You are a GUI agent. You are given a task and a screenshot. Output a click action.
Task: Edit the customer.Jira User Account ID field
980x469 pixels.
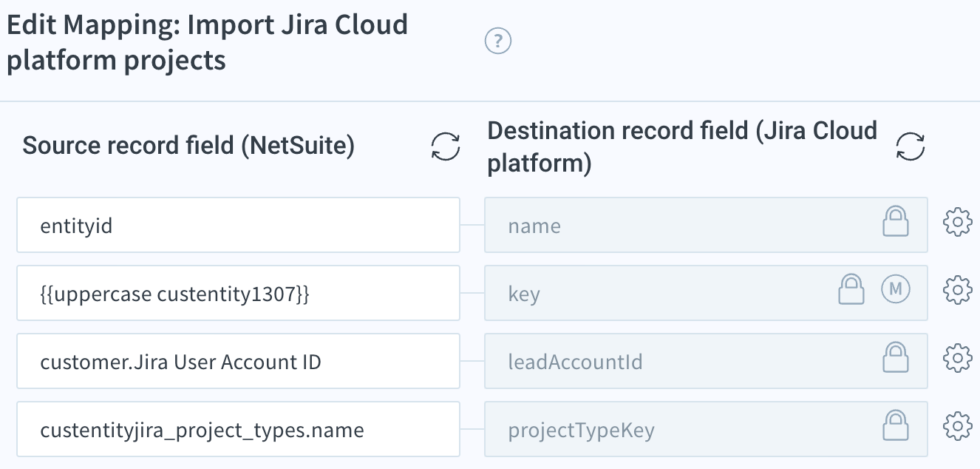(x=238, y=361)
